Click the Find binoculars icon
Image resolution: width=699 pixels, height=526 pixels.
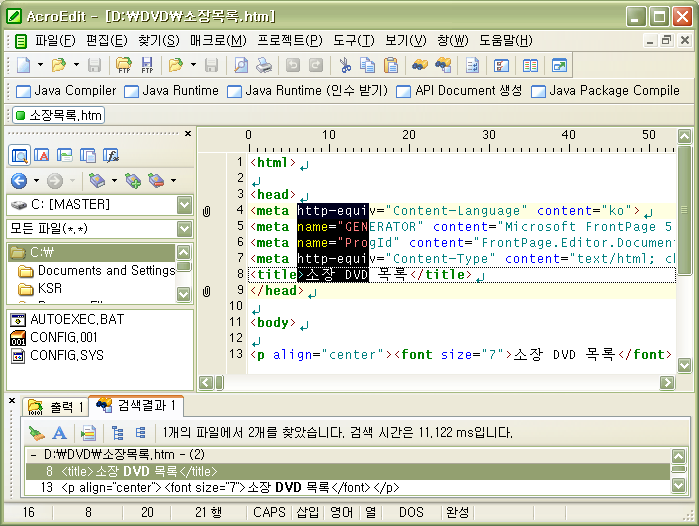point(420,66)
